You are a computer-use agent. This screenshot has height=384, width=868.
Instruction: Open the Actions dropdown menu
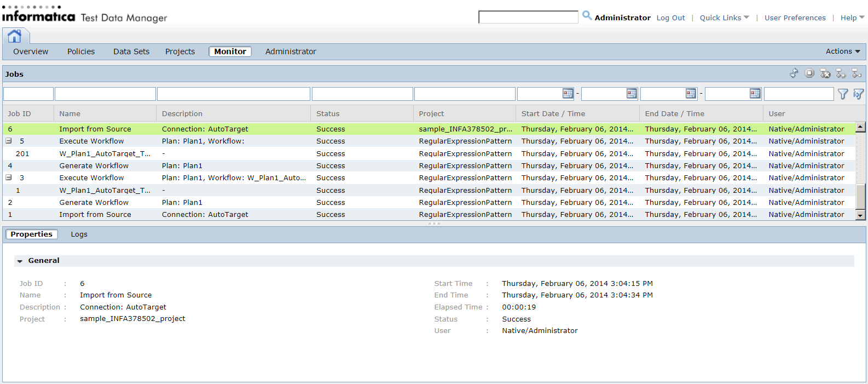[x=843, y=51]
